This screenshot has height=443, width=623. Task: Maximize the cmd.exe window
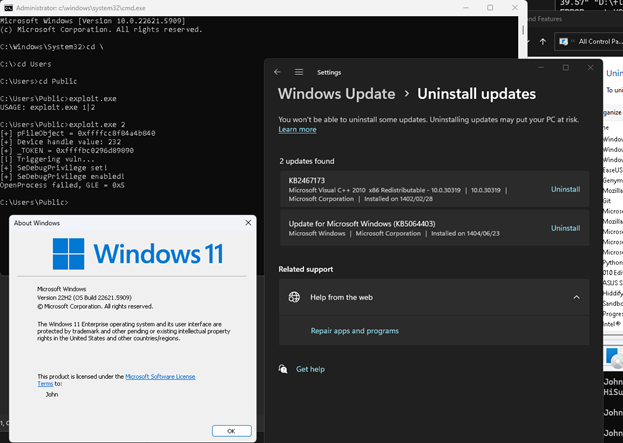click(490, 8)
